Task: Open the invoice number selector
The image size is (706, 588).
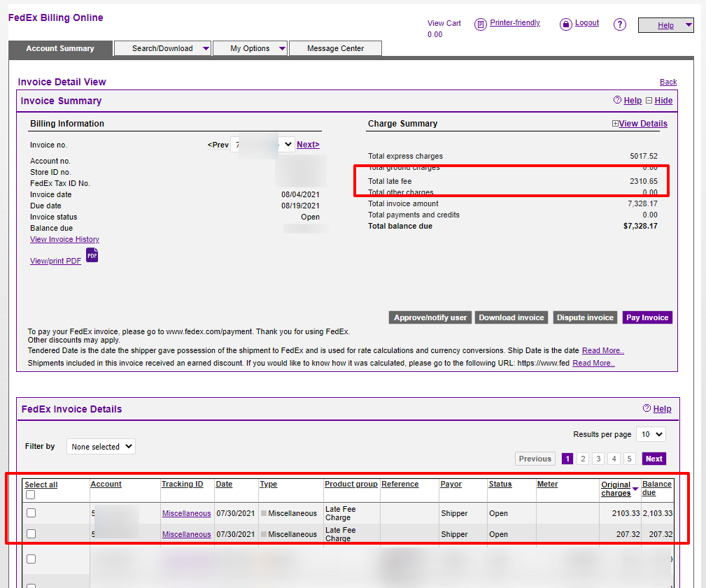Action: 262,145
